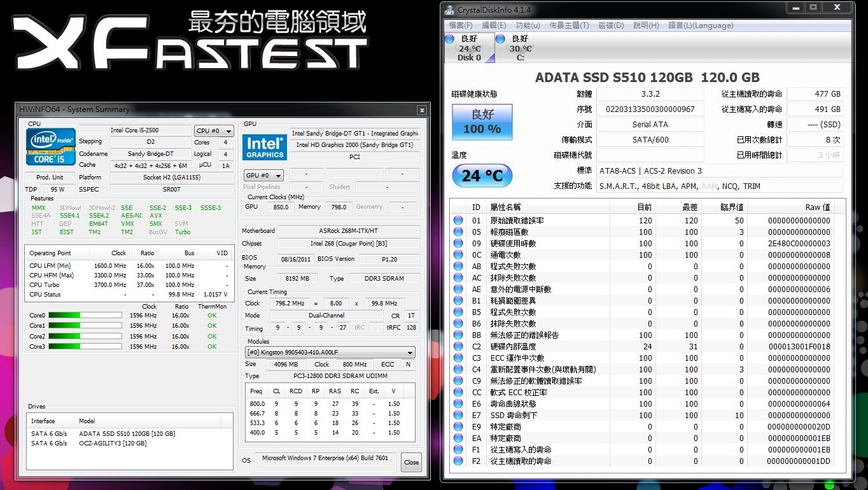This screenshot has width=868, height=490.
Task: Open the 語言(L)(Language) menu
Action: tap(701, 25)
